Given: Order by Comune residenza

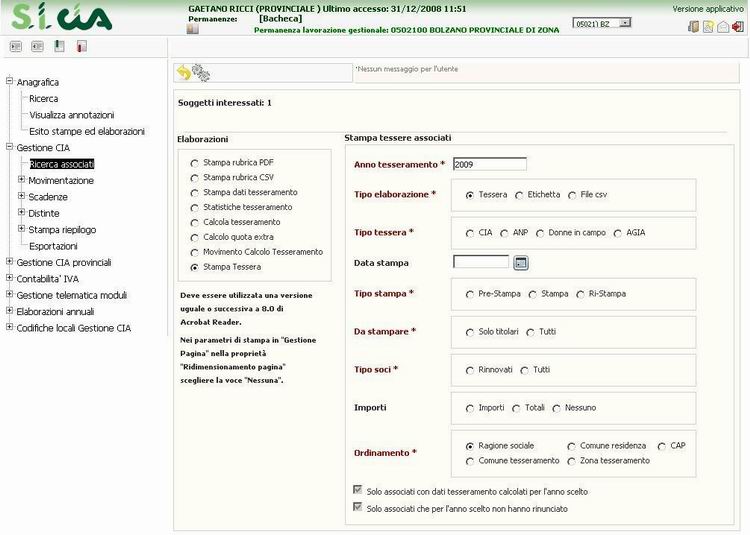Looking at the screenshot, I should click(x=571, y=447).
